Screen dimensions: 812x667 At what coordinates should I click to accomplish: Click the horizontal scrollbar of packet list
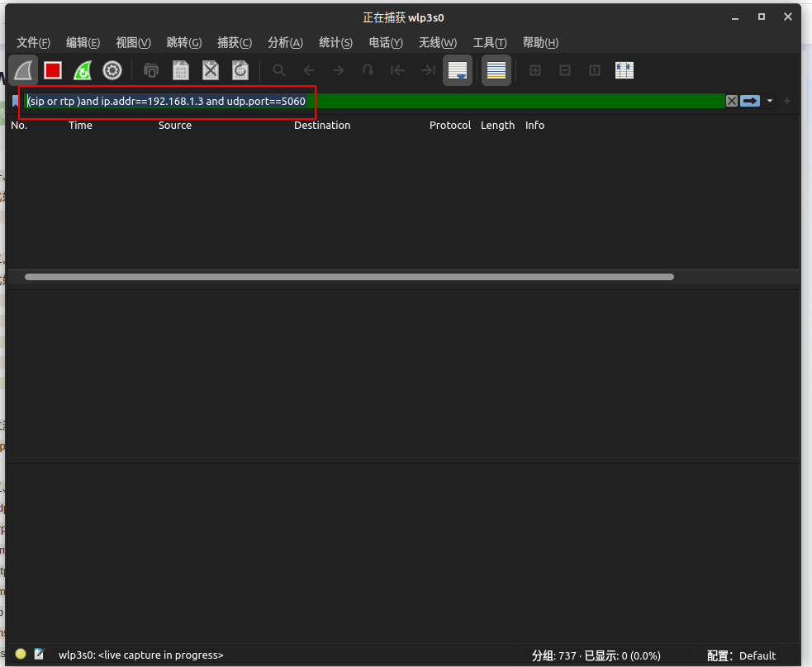pos(349,277)
